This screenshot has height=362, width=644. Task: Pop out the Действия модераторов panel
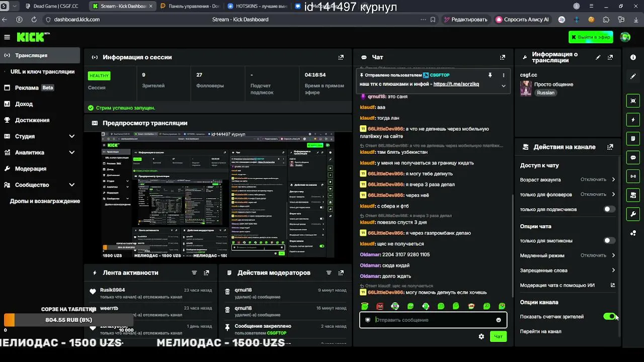(341, 273)
